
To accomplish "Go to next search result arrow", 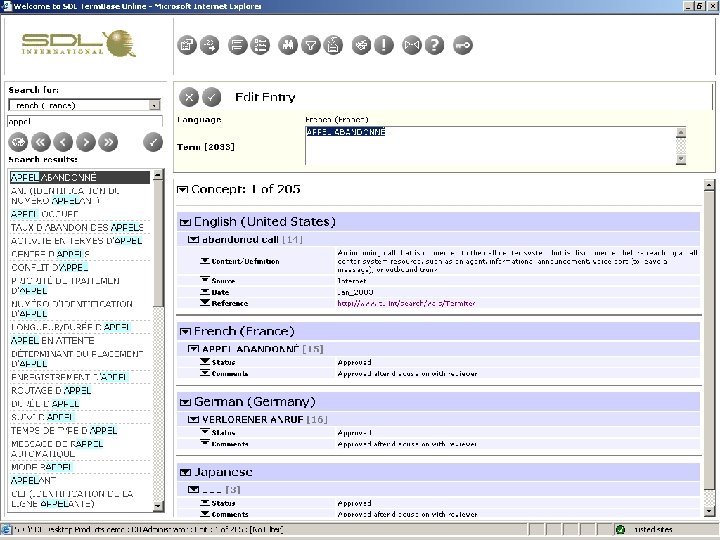I will [85, 141].
